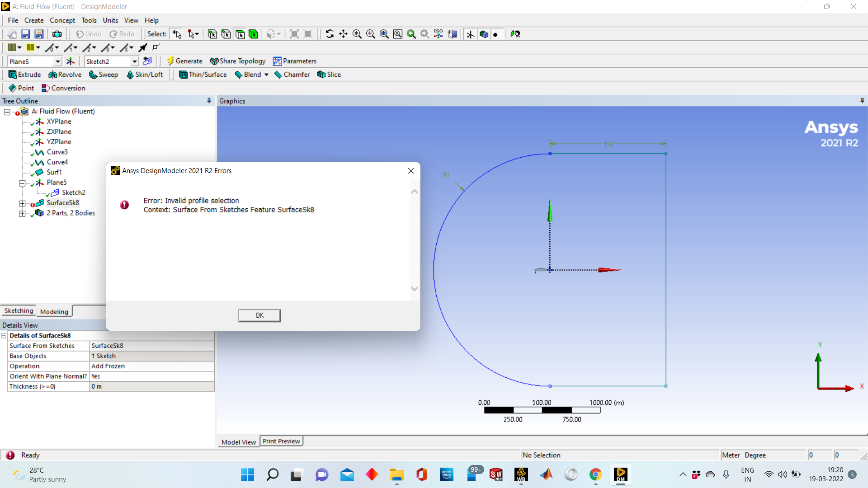Toggle Display Points dot icon
The height and width of the screenshot is (488, 868).
click(496, 34)
